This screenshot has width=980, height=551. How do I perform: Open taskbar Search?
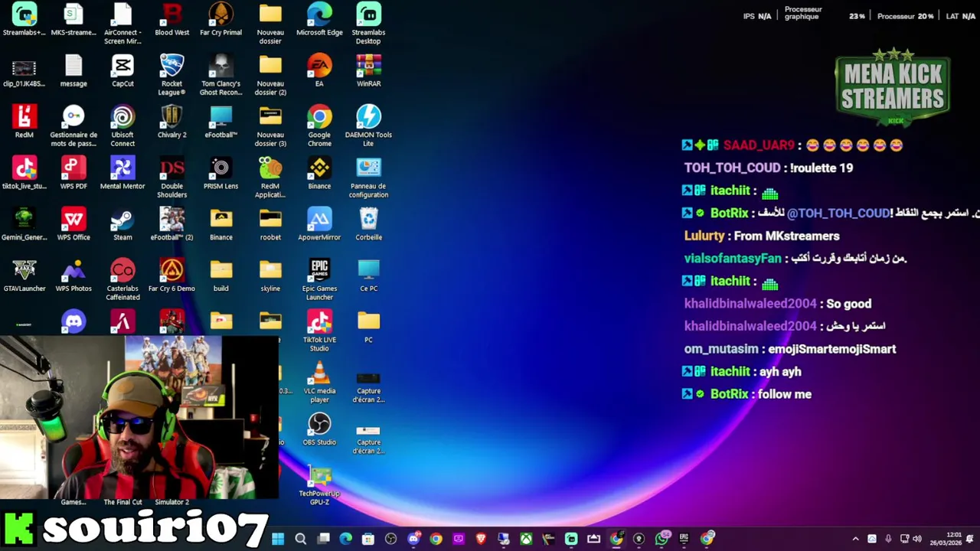300,539
